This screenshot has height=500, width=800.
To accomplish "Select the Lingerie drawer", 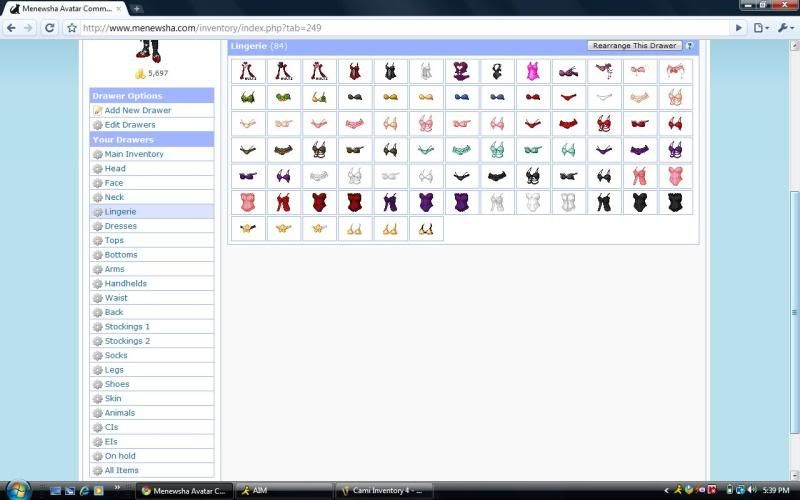I will point(120,211).
